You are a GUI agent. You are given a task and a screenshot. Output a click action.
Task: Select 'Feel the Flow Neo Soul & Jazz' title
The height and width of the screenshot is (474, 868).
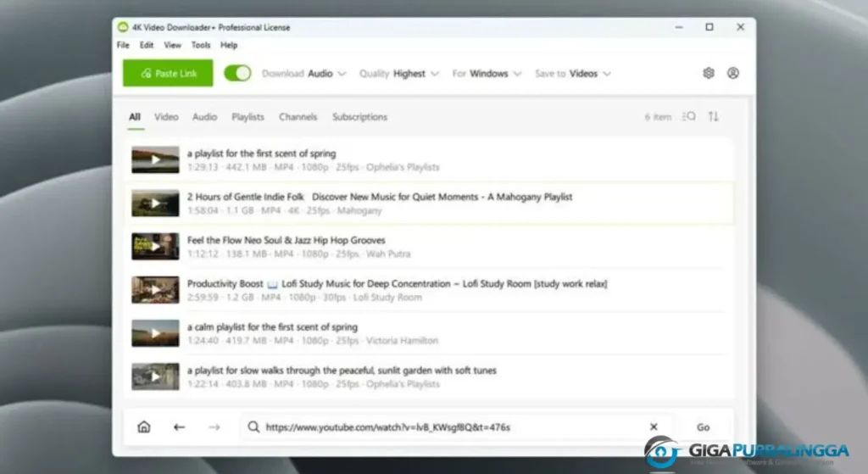(287, 240)
